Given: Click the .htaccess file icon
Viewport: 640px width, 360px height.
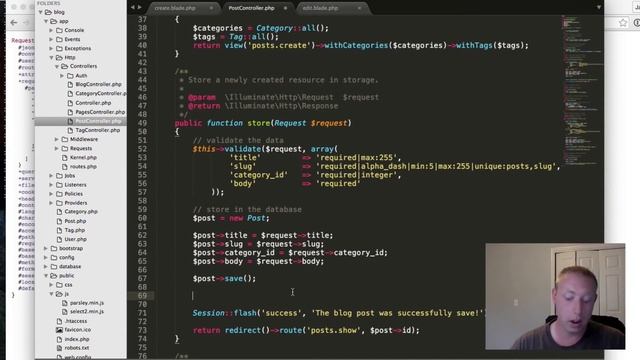Looking at the screenshot, I should coord(59,321).
